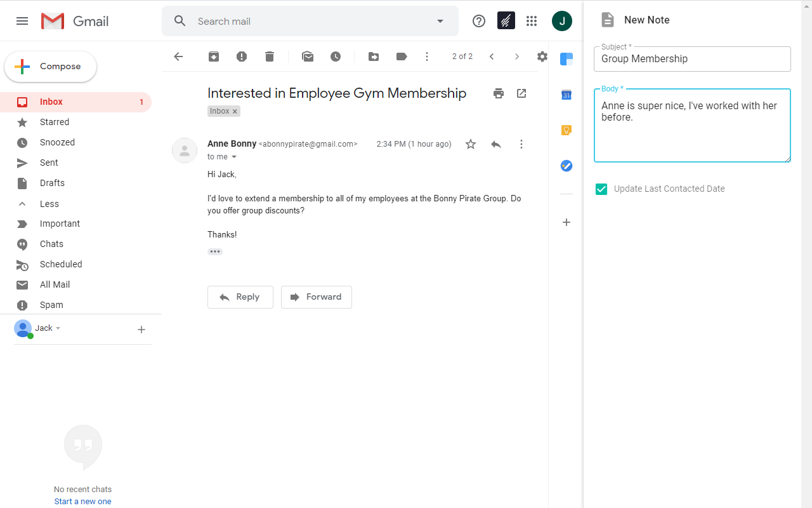The image size is (812, 508).
Task: Open the Chats folder
Action: 75,244
